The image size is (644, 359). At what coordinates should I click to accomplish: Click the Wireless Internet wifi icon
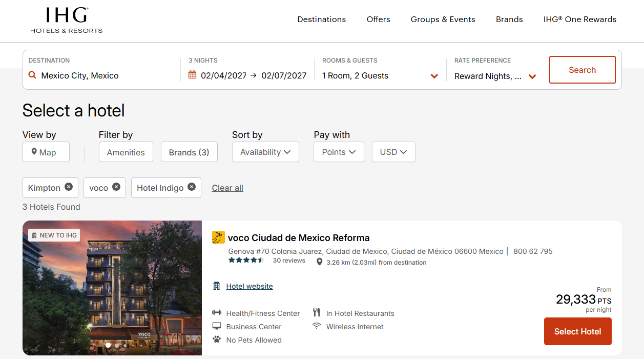317,326
